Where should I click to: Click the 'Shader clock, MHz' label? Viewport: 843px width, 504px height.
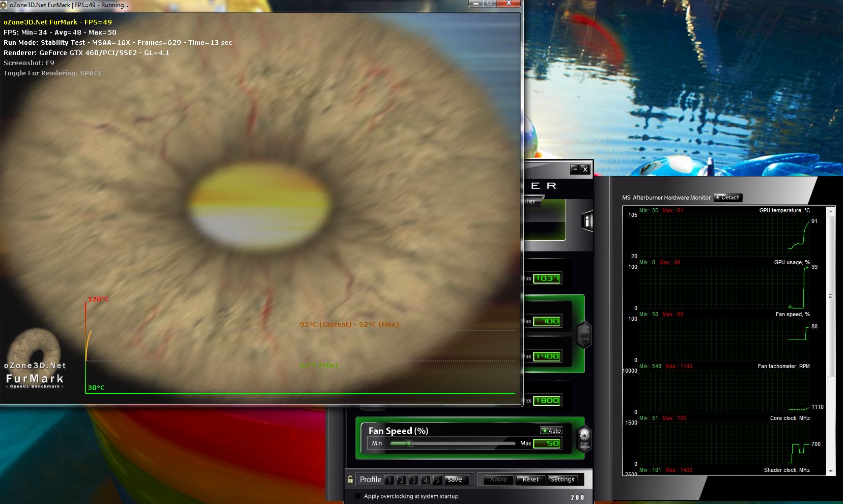pos(787,470)
